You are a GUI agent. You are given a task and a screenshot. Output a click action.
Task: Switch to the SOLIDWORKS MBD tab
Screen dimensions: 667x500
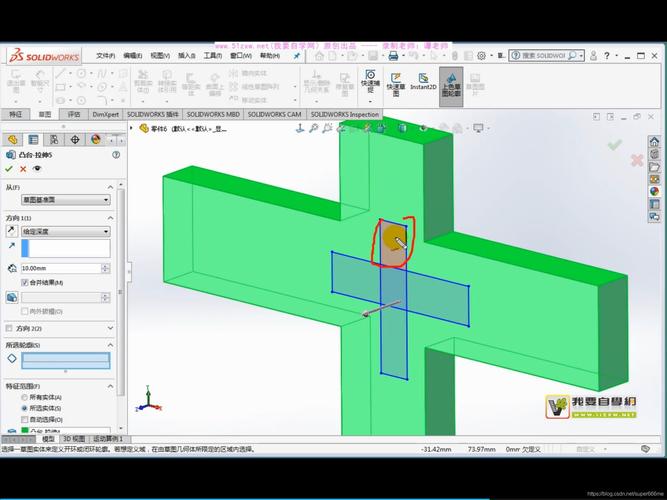tap(213, 114)
